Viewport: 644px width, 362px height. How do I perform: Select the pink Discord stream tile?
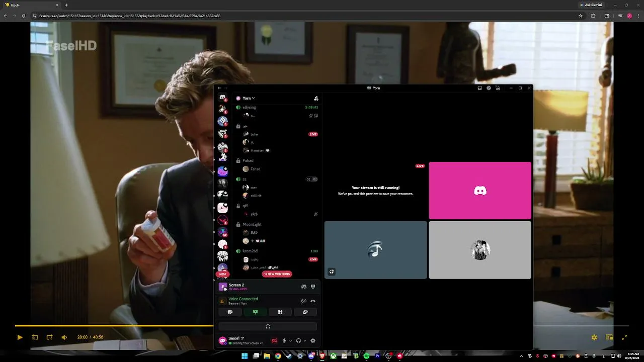(x=480, y=191)
